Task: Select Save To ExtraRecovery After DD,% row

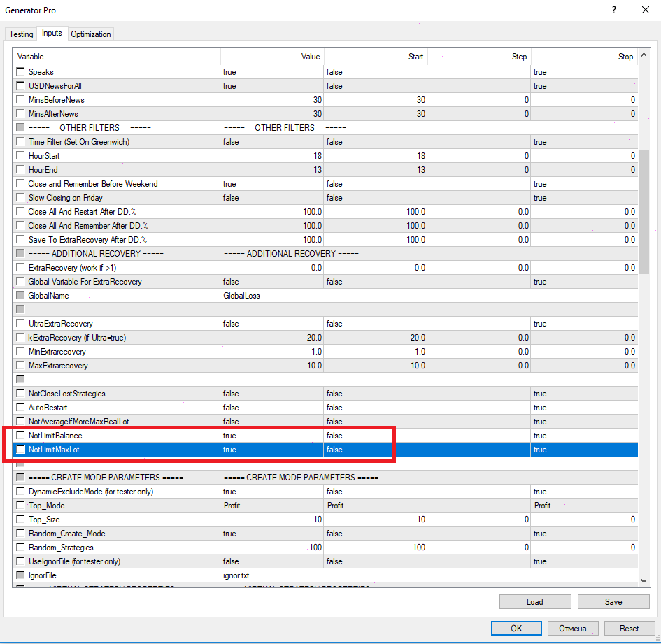Action: (325, 239)
